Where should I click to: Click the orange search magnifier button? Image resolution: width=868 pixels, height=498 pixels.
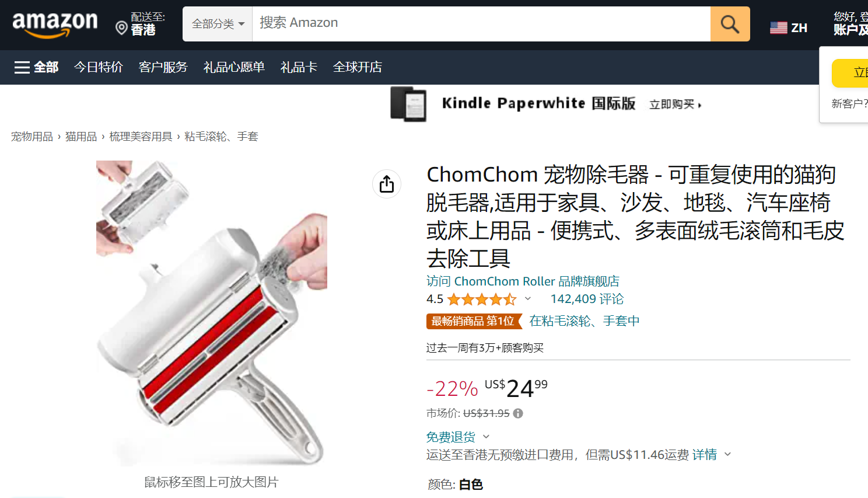pos(730,24)
